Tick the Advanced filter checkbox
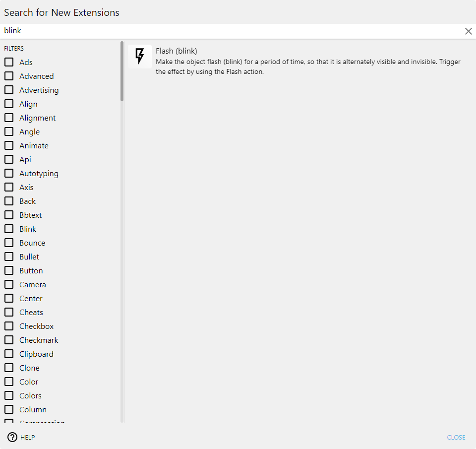Image resolution: width=476 pixels, height=449 pixels. (9, 76)
